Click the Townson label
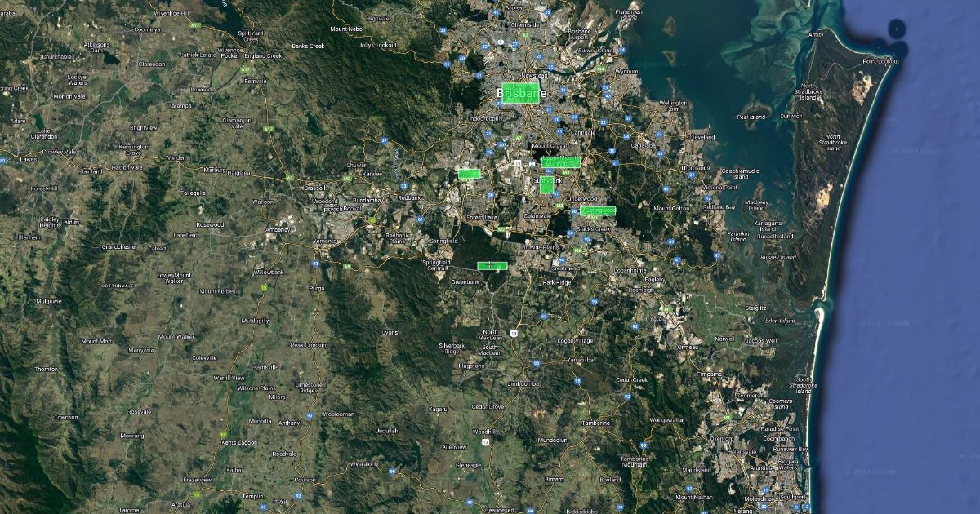Viewport: 980px width, 514px height. click(66, 416)
